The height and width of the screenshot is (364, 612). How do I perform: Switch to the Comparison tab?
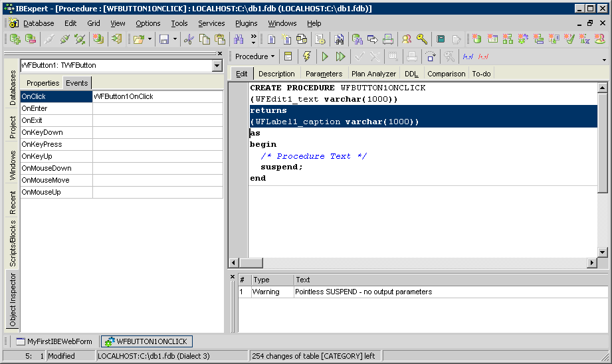(446, 74)
